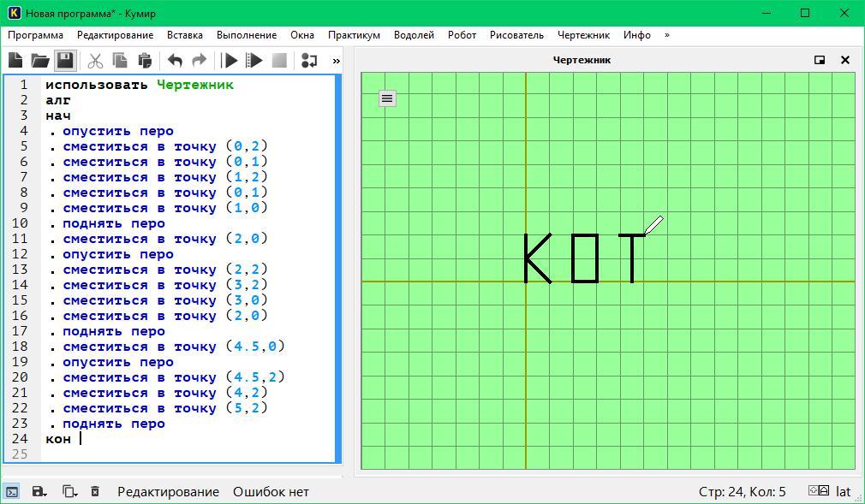Open a file with the folder icon
865x504 pixels.
click(40, 61)
